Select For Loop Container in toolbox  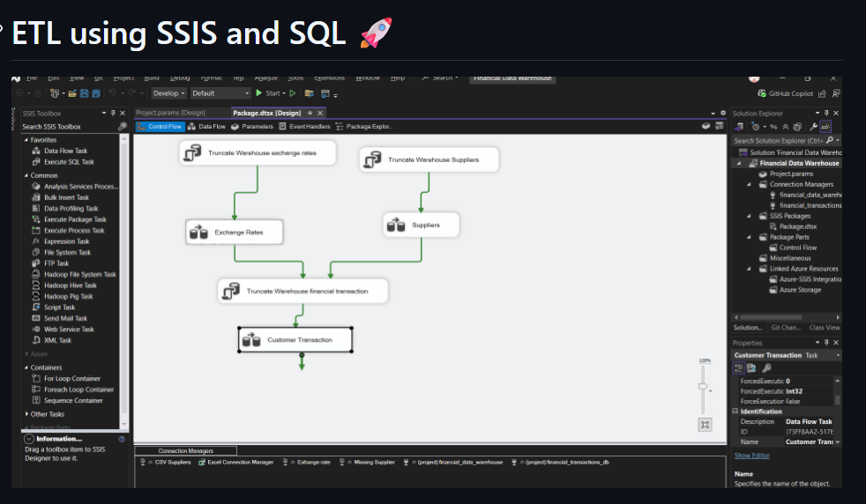pyautogui.click(x=71, y=379)
